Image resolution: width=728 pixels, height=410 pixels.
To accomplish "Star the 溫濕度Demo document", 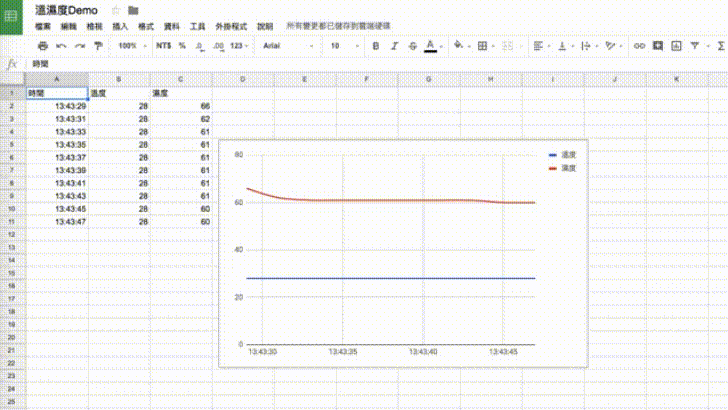I will pos(115,9).
